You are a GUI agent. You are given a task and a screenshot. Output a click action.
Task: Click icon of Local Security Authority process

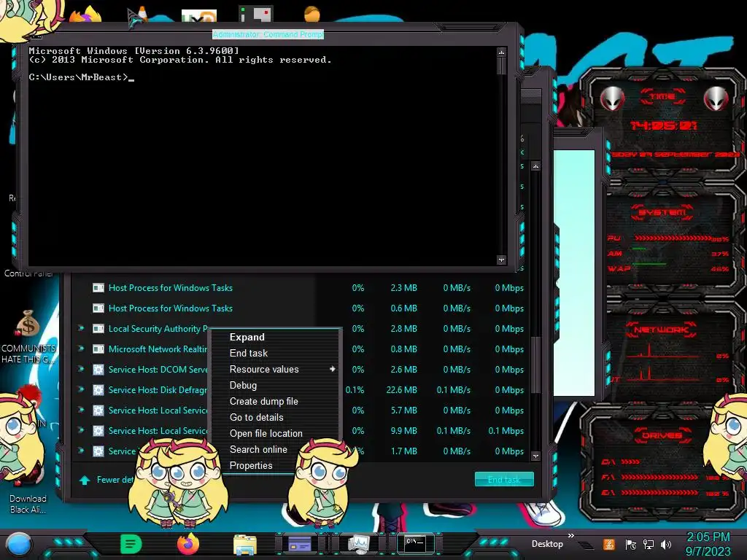tap(98, 329)
